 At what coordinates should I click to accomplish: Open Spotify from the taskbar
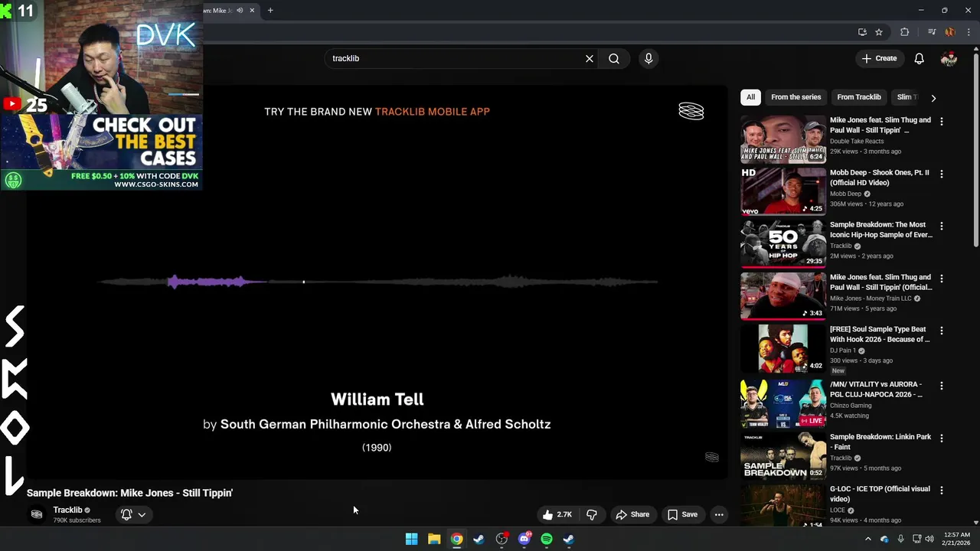[547, 539]
